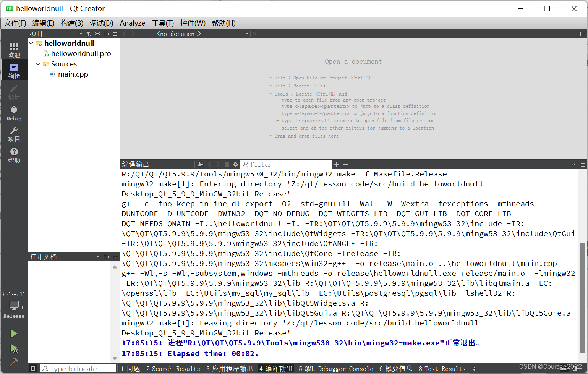The width and height of the screenshot is (588, 374).
Task: Zoom in output with plus icon
Action: (x=337, y=164)
